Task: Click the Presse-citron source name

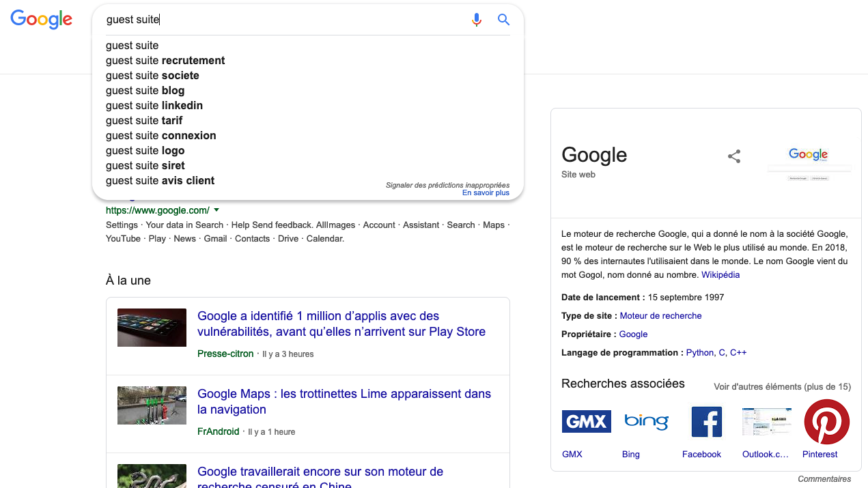Action: 225,354
